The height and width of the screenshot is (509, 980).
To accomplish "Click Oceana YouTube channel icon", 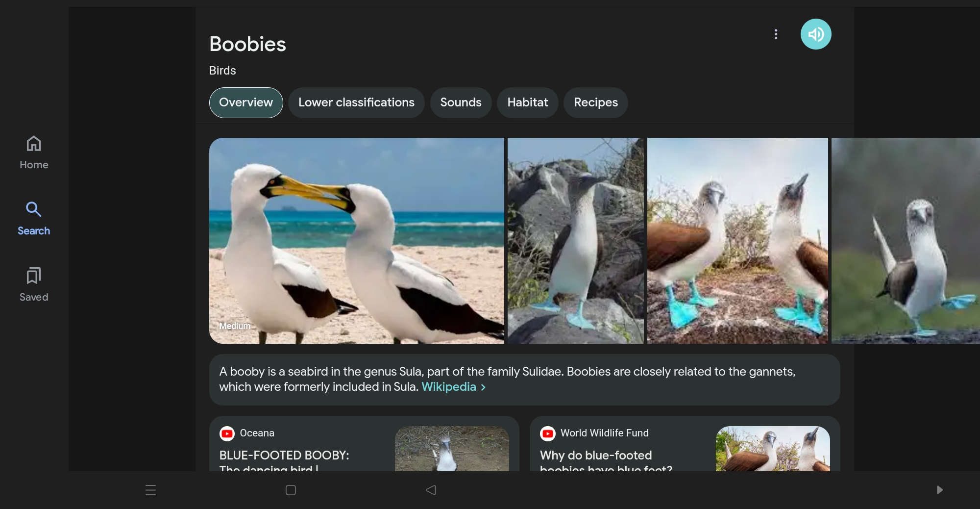I will [x=227, y=433].
